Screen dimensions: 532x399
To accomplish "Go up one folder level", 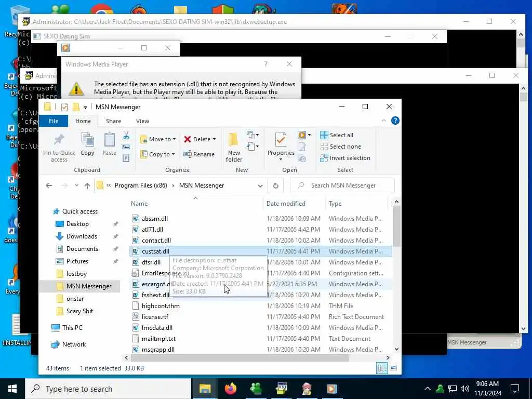I will (x=87, y=185).
